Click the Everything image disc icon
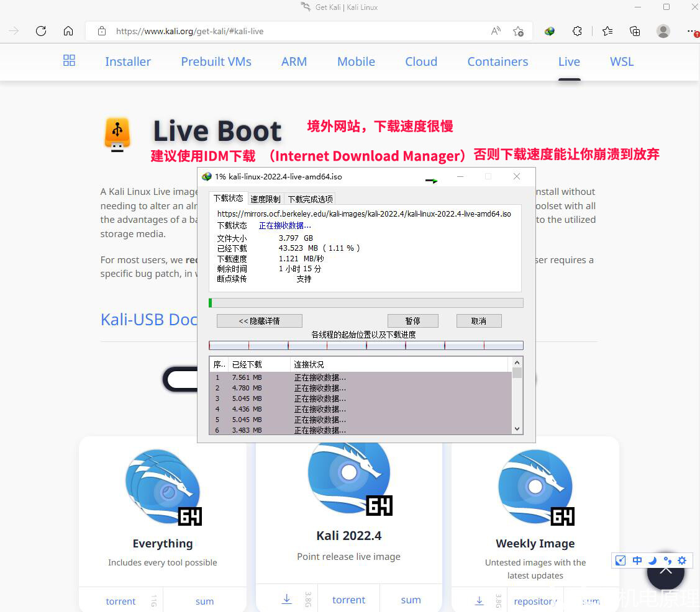700x612 pixels. coord(163,487)
